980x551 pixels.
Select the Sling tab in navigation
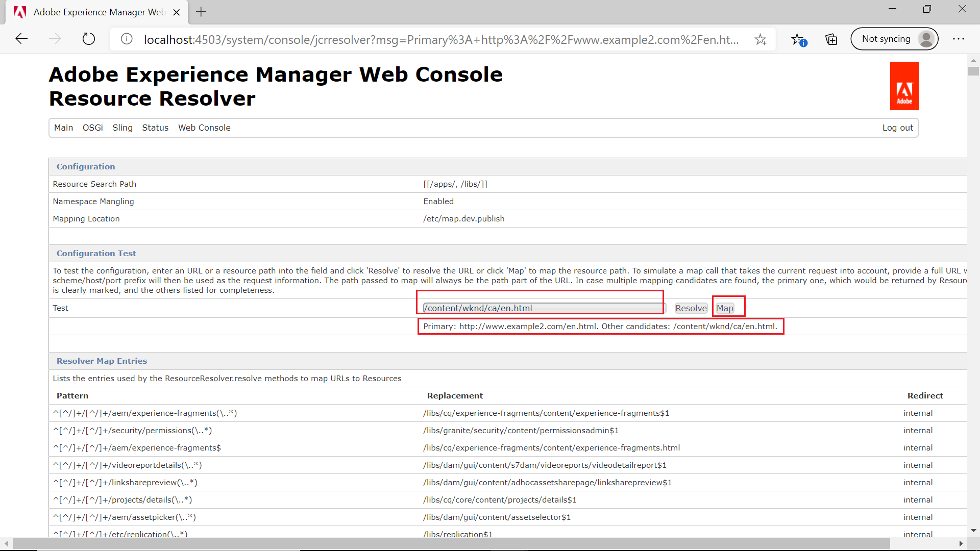pos(123,128)
